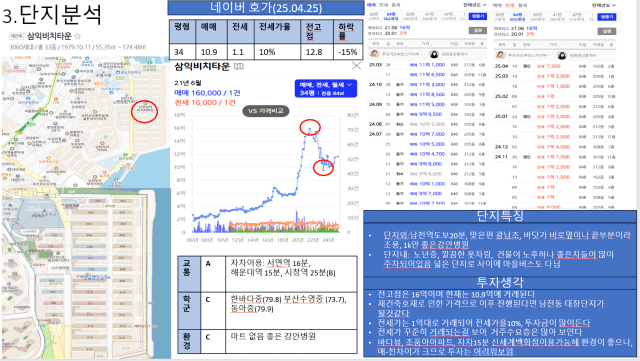The image size is (640, 361).
Task: Click the 매매 11억 1,000 row dated 25.03
Action: [427, 65]
